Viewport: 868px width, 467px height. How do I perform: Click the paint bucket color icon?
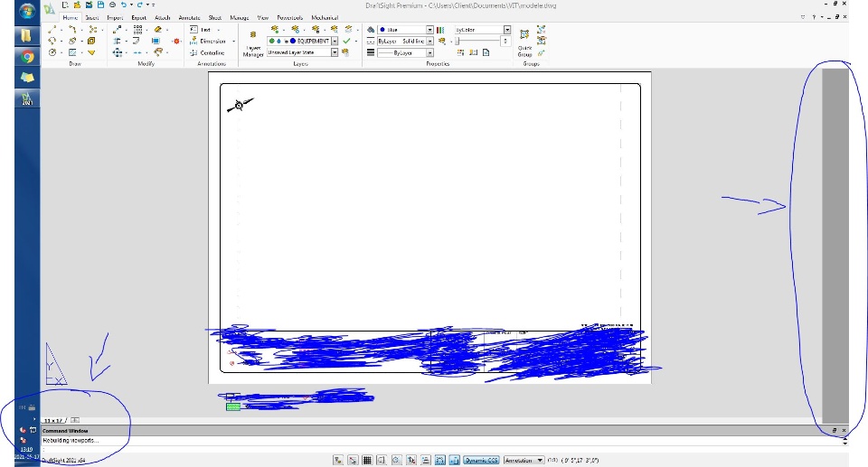tap(371, 29)
